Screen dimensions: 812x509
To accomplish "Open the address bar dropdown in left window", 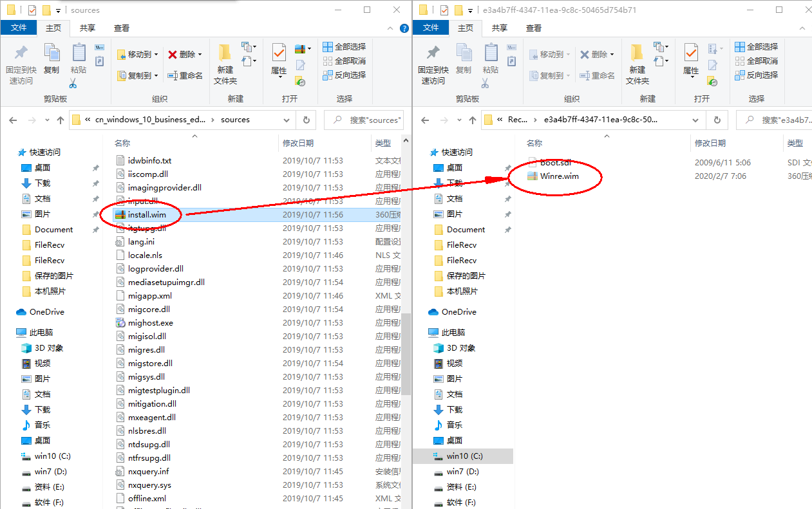I will pyautogui.click(x=286, y=120).
